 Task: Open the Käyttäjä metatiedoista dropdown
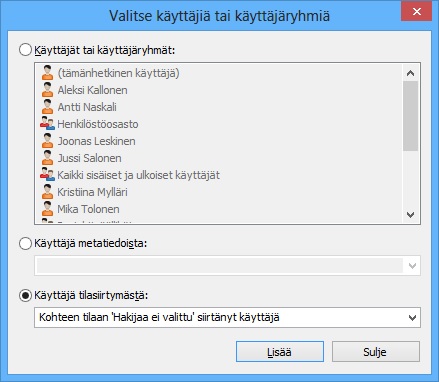[227, 266]
